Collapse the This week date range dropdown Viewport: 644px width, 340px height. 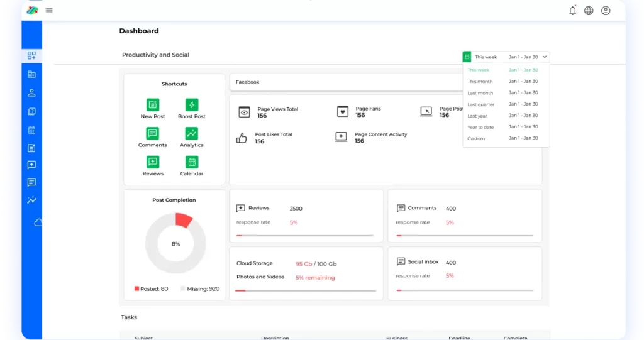click(x=545, y=57)
